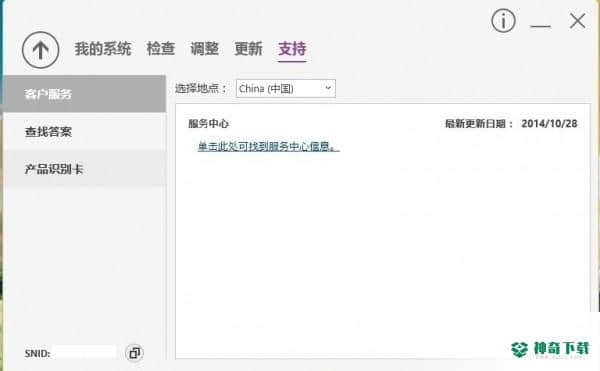Open the info (i) icon
This screenshot has width=600, height=371.
tap(503, 21)
